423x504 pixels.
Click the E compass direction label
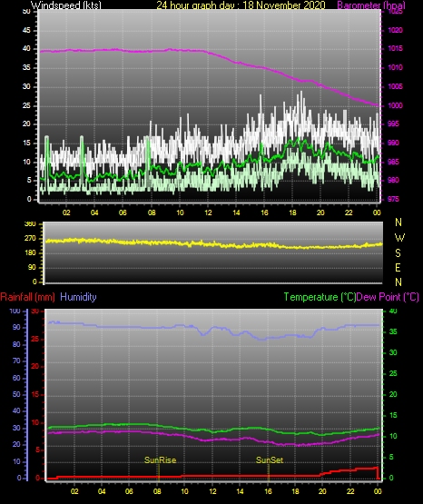398,268
